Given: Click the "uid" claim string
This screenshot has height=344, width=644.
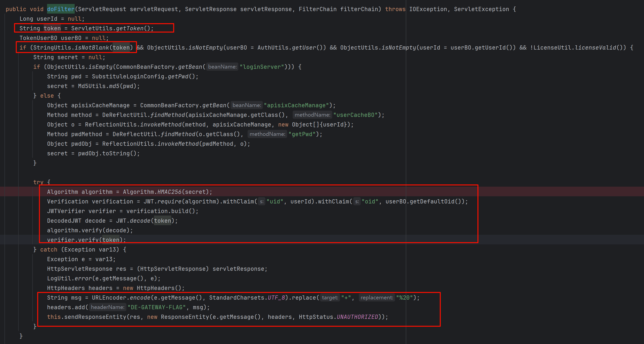Looking at the screenshot, I should (x=275, y=202).
